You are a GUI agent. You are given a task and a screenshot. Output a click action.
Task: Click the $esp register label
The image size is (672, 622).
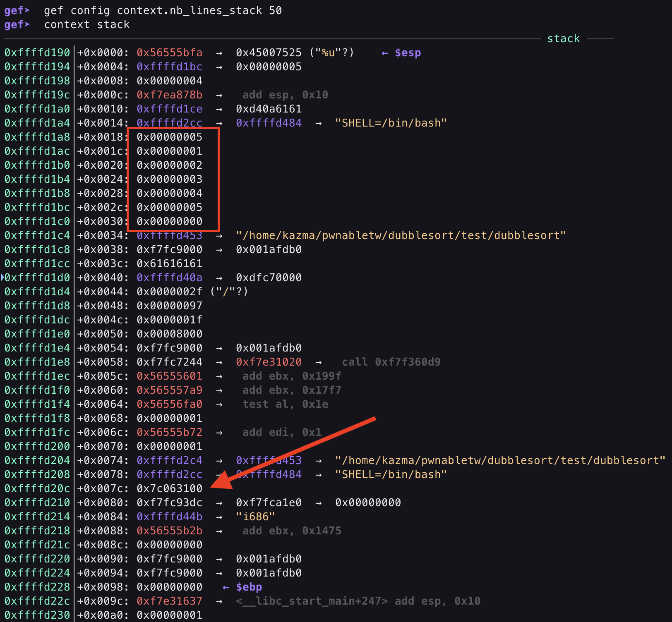click(x=408, y=53)
